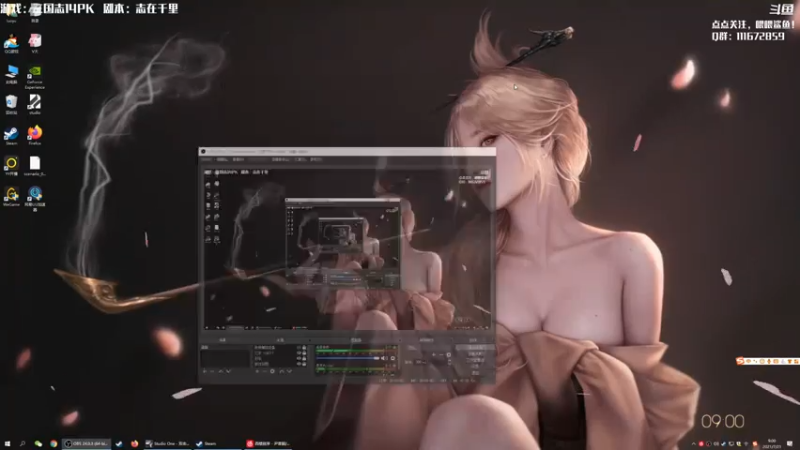This screenshot has height=450, width=800.
Task: Click Exit button in OBS Controls
Action: 474,372
